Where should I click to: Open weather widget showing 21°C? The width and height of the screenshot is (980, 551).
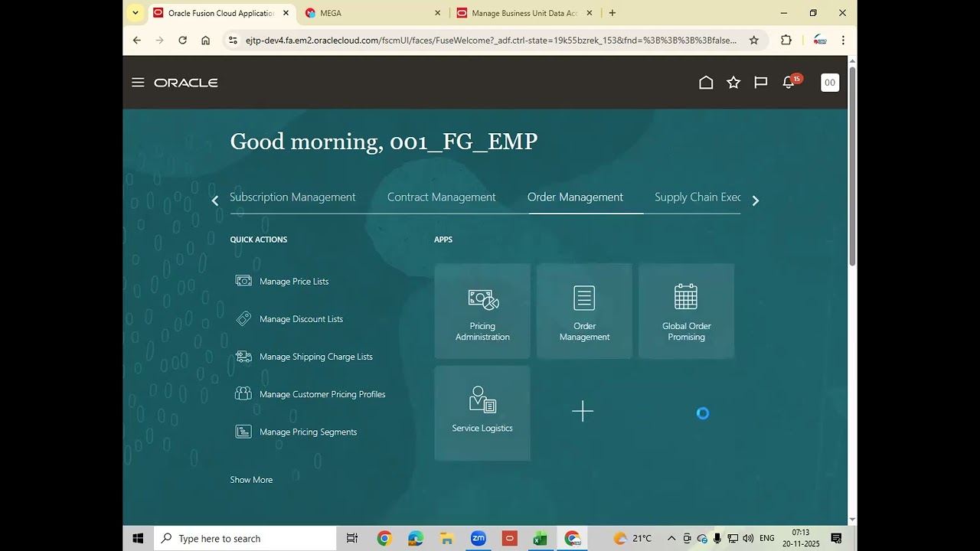(x=632, y=539)
